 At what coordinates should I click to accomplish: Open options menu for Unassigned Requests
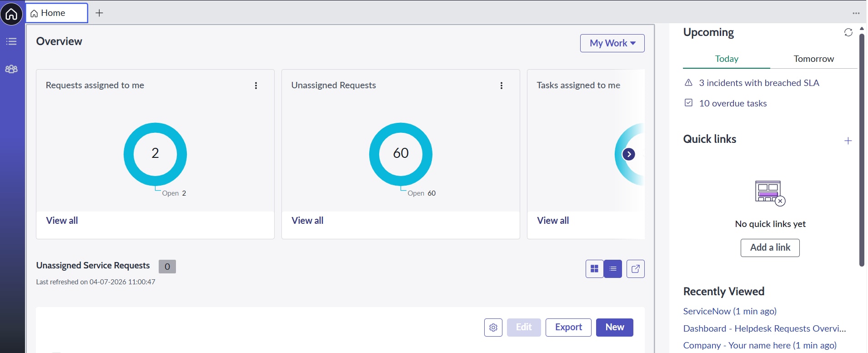point(501,86)
